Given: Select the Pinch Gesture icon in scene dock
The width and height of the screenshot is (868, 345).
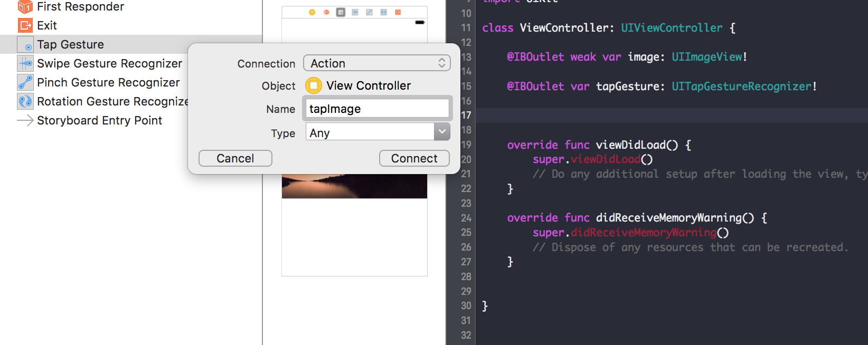Looking at the screenshot, I should [369, 12].
